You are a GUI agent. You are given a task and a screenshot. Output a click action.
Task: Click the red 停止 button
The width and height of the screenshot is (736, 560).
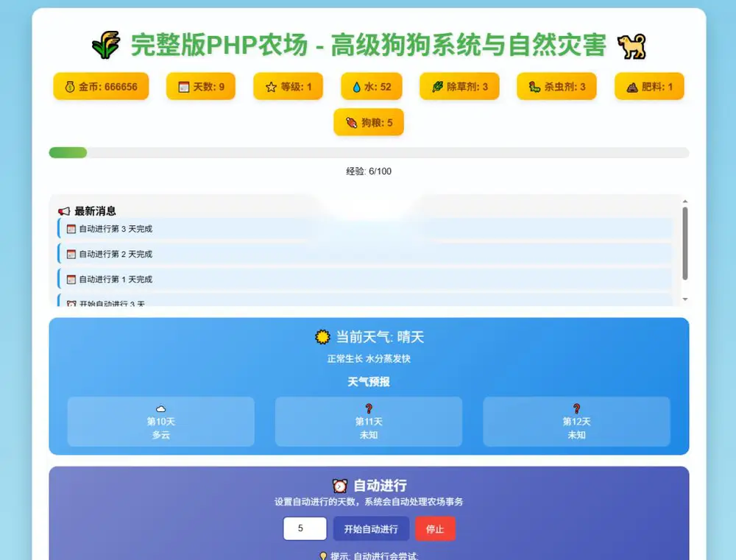(x=435, y=529)
